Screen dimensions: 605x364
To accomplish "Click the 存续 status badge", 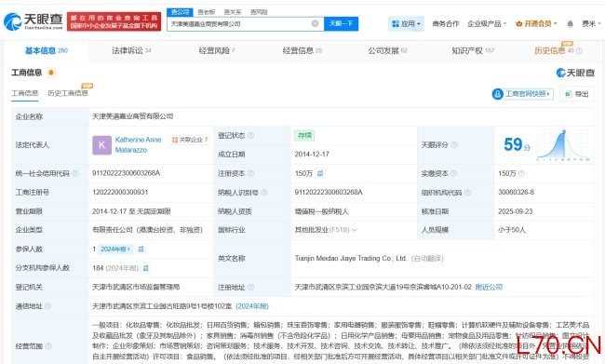I will [x=304, y=136].
